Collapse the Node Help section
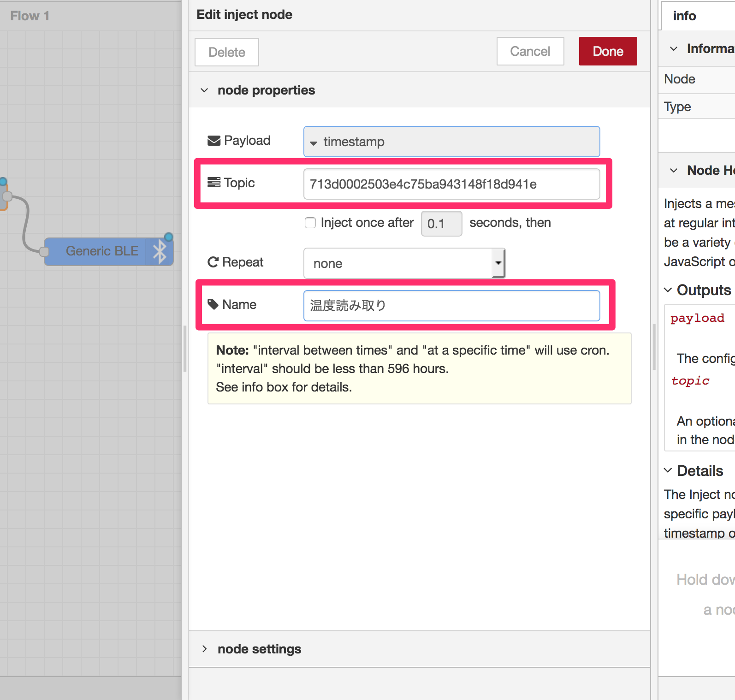 674,171
